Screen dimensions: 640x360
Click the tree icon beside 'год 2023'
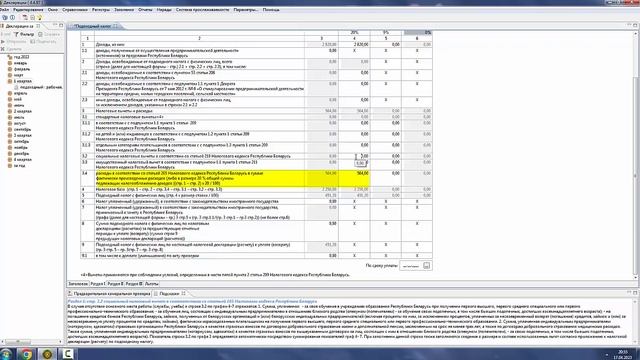pyautogui.click(x=10, y=57)
